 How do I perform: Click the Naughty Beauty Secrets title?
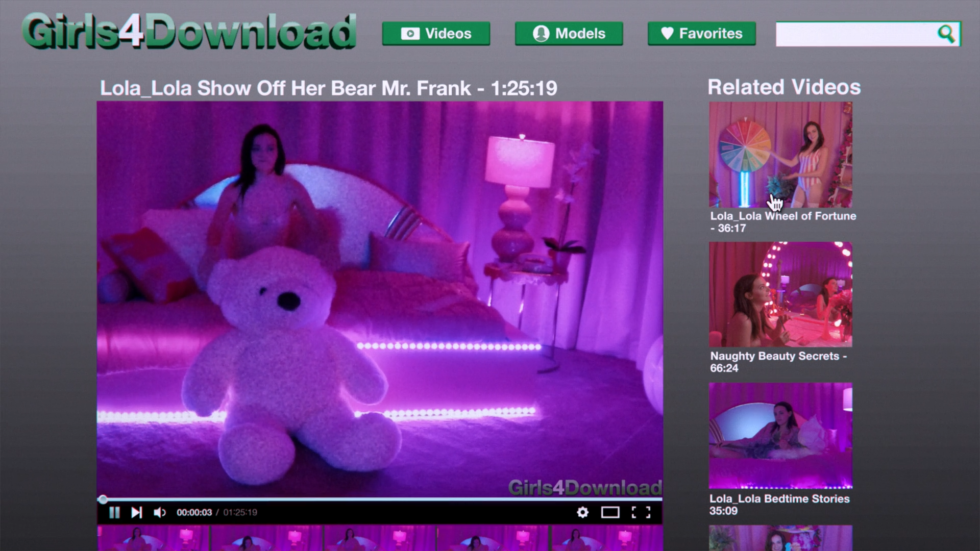pyautogui.click(x=778, y=362)
